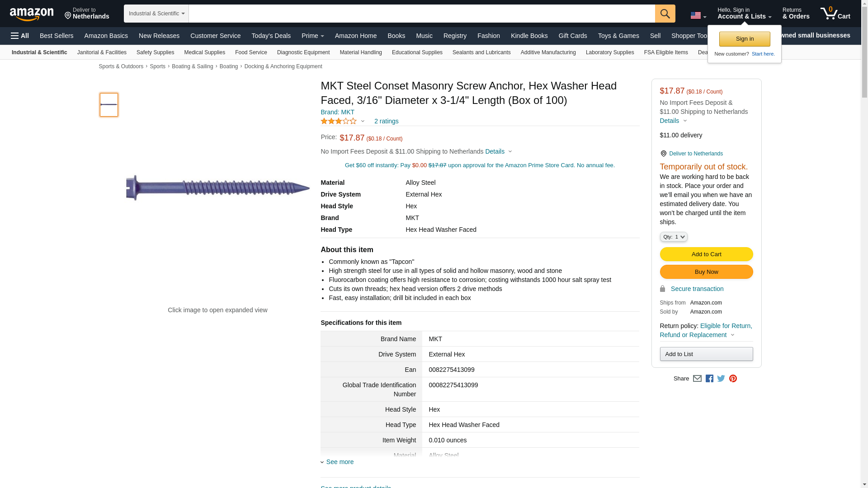Expand See more specifications

tap(339, 462)
